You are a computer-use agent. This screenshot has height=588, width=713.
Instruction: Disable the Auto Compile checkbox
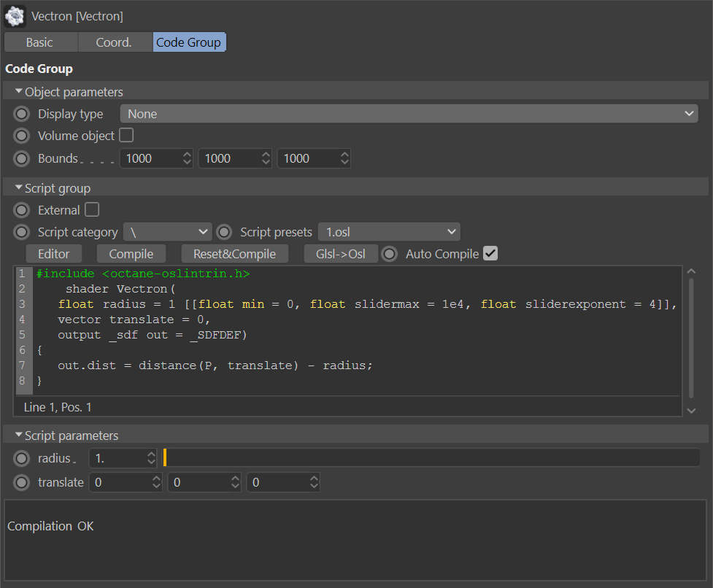point(490,253)
